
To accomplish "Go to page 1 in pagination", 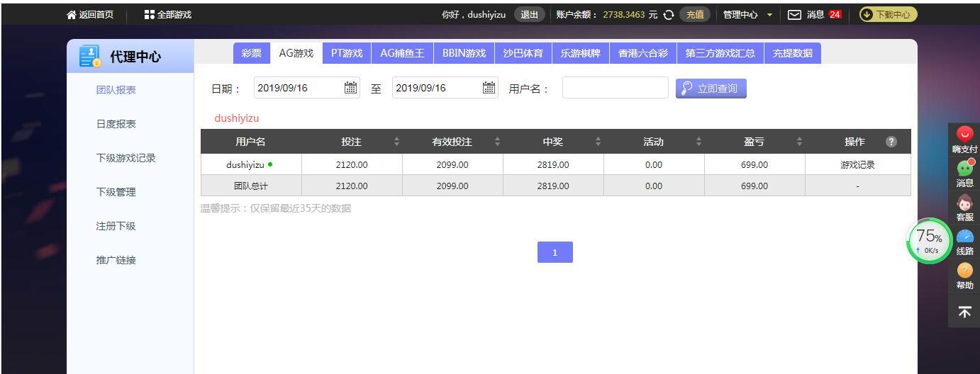I will coord(555,252).
